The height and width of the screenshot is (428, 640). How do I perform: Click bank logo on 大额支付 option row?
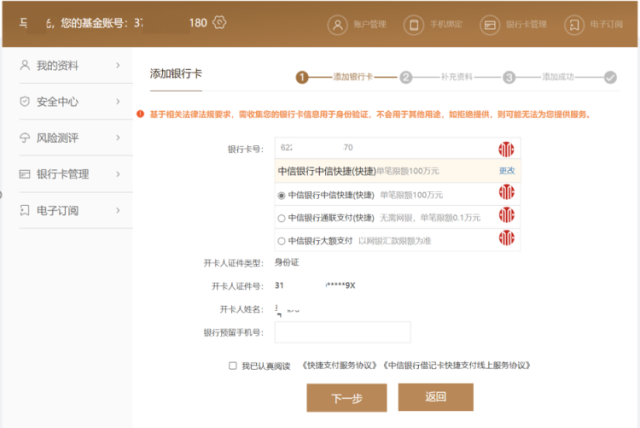pos(507,238)
